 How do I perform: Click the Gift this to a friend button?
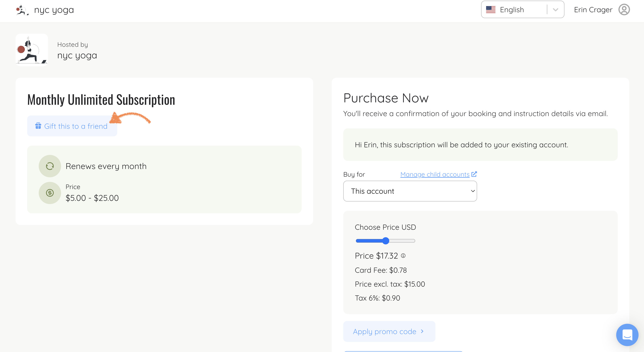(x=72, y=126)
